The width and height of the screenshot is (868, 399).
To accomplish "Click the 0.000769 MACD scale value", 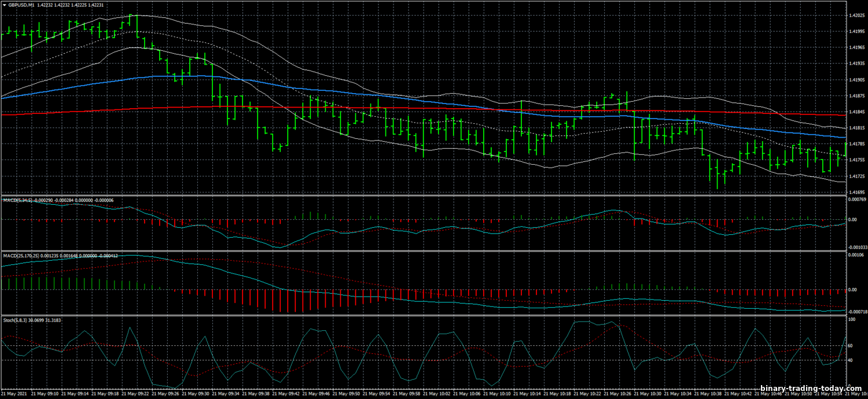I will click(x=857, y=199).
